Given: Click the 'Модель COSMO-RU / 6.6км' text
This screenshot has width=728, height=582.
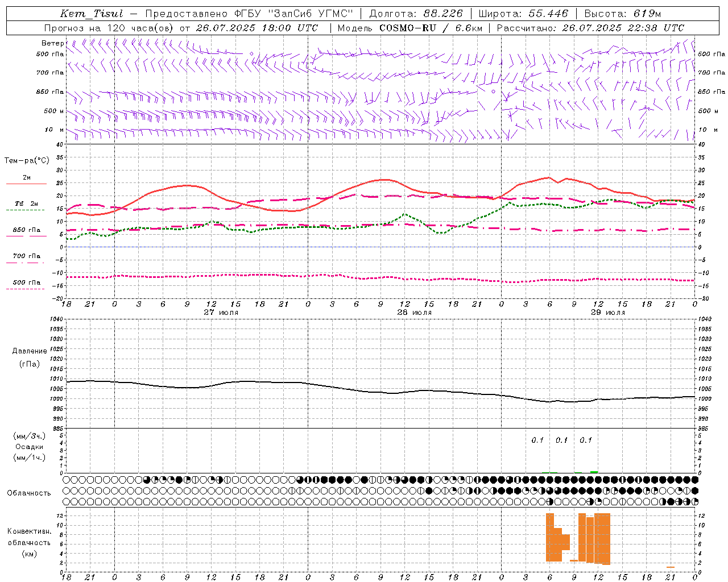Looking at the screenshot, I should (x=410, y=28).
